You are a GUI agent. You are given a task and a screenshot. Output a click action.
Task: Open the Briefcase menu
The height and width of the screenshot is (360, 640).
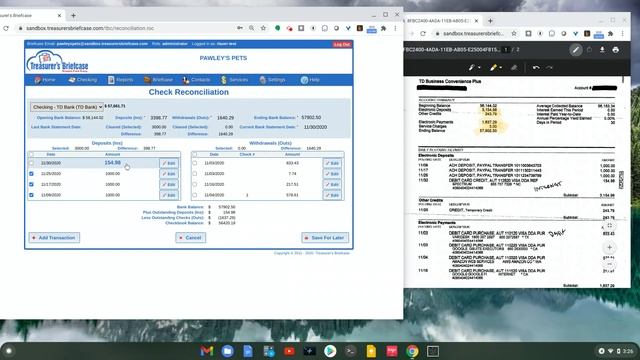point(158,80)
